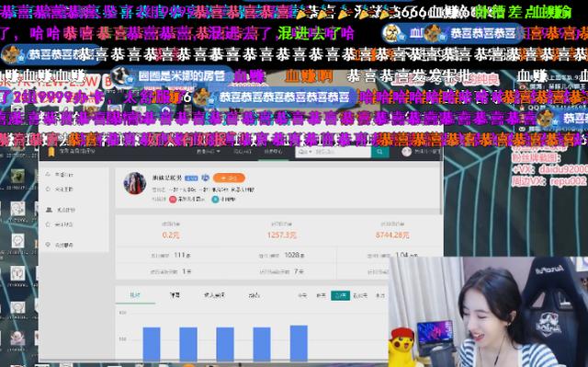Click the yellow bookmark logo in site header
The width and height of the screenshot is (588, 367).
(x=51, y=152)
